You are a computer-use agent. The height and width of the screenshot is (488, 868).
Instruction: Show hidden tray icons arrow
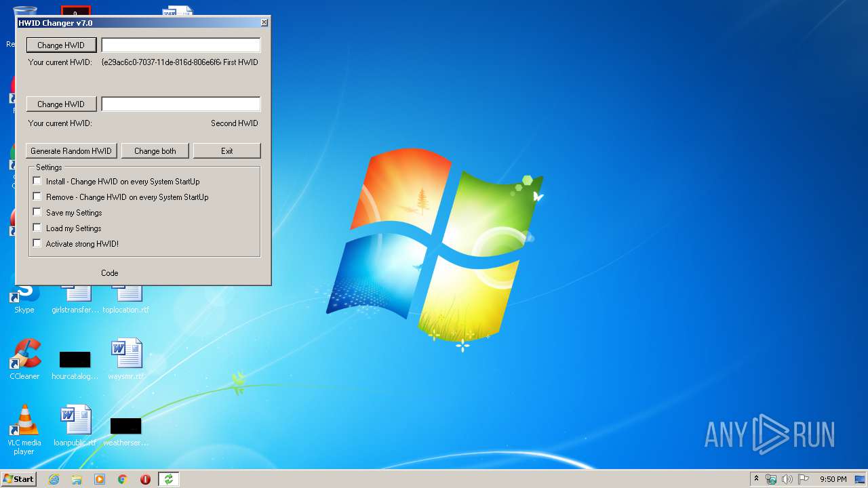coord(756,479)
